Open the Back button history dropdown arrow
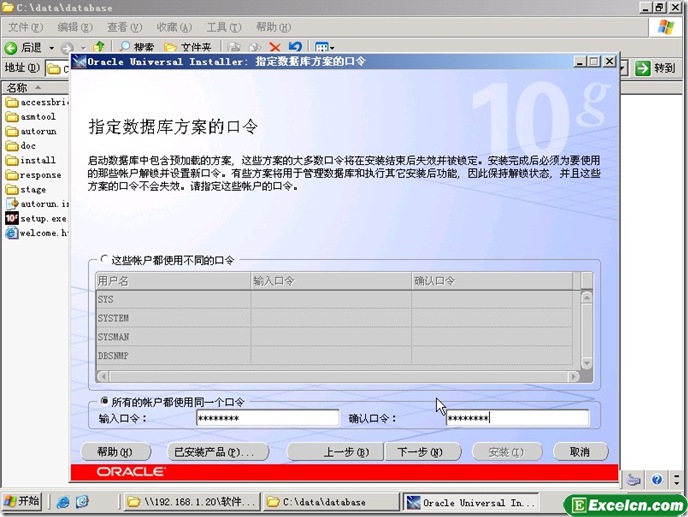The height and width of the screenshot is (517, 688). coord(51,47)
